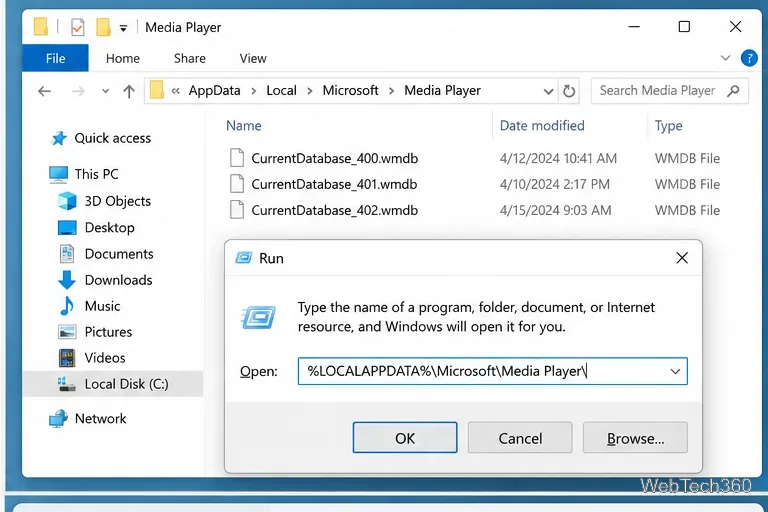Select Local Disk (C:) in sidebar
768x512 pixels.
click(x=126, y=384)
